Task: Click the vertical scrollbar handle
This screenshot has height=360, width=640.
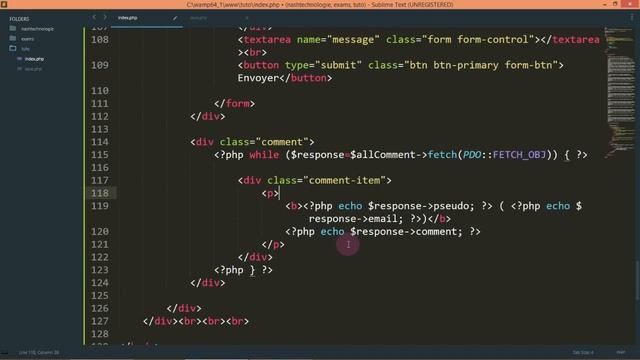Action: 637,280
